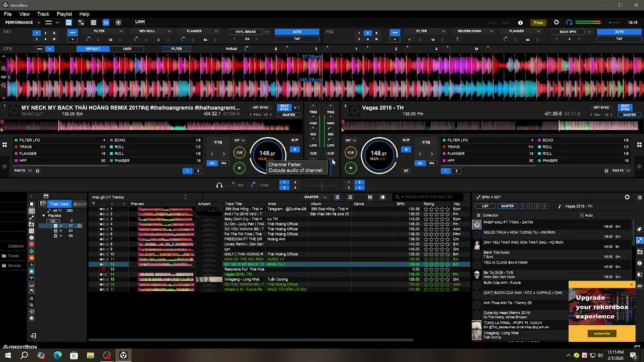Click the crossfader track
Image resolution: width=644 pixels, height=362 pixels.
[322, 186]
